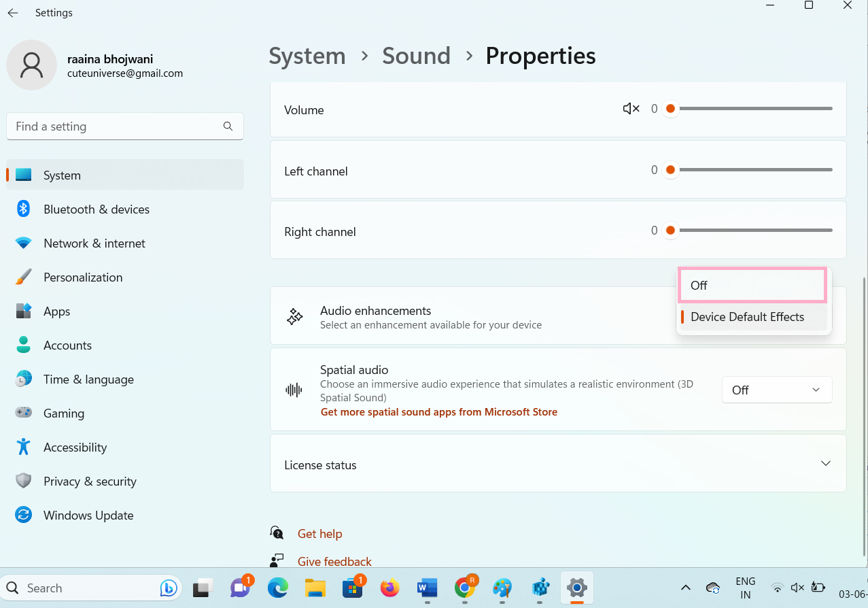Open the Spatial audio dropdown
Screen dimensions: 868x608
pyautogui.click(x=776, y=390)
